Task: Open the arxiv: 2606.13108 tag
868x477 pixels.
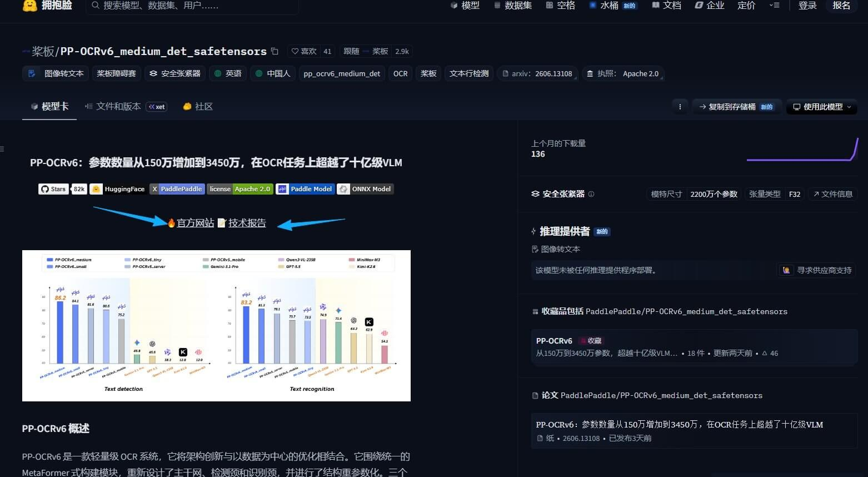Action: click(537, 73)
